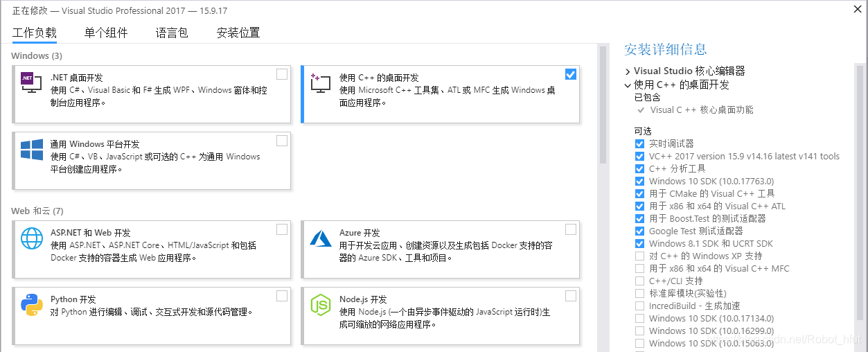The width and height of the screenshot is (868, 352).
Task: Click the Web 和云 (7) group heading
Action: (37, 211)
